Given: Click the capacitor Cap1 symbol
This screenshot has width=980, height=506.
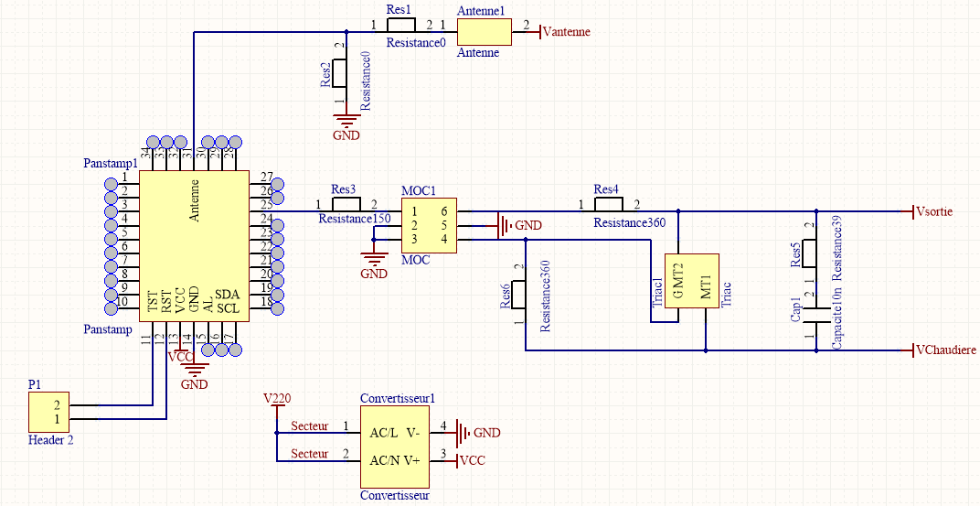Looking at the screenshot, I should [815, 316].
